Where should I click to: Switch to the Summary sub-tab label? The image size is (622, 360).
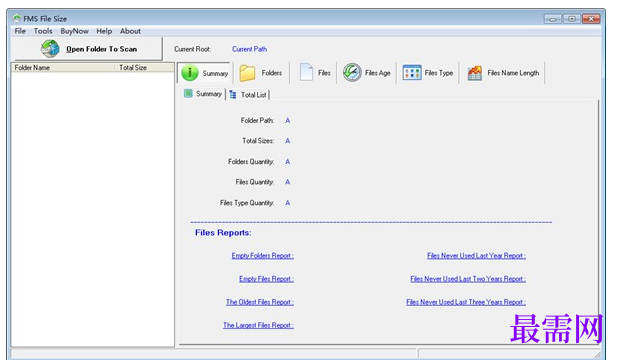[209, 94]
